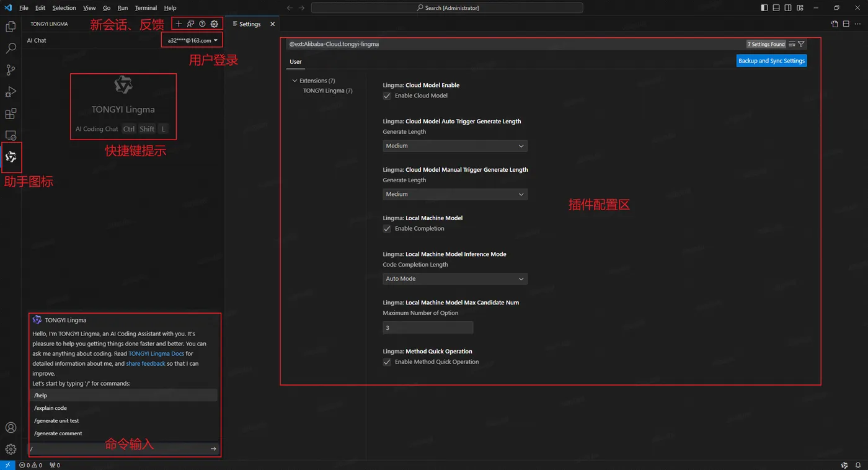This screenshot has height=470, width=868.
Task: Click the feedback icon in Lingma header
Action: click(x=190, y=24)
